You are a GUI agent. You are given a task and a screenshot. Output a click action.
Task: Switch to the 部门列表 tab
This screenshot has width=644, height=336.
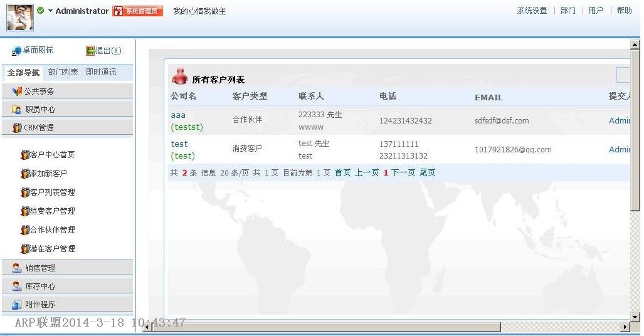pyautogui.click(x=63, y=72)
